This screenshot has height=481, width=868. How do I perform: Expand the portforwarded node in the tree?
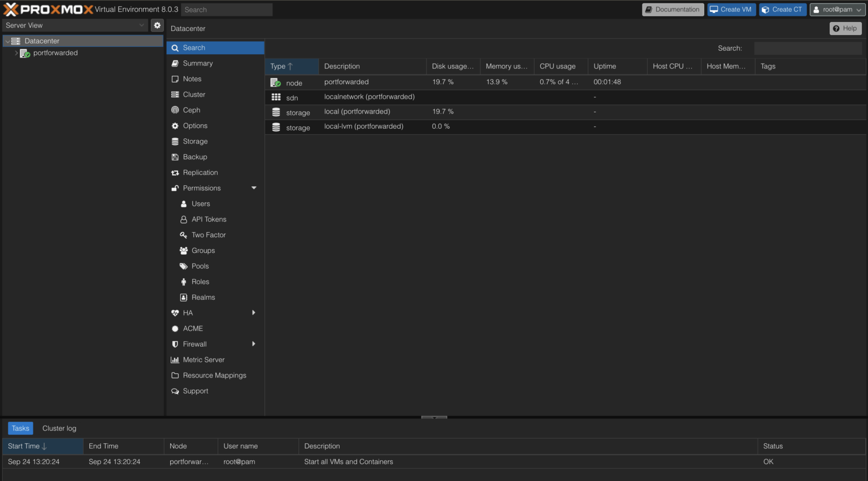click(16, 53)
